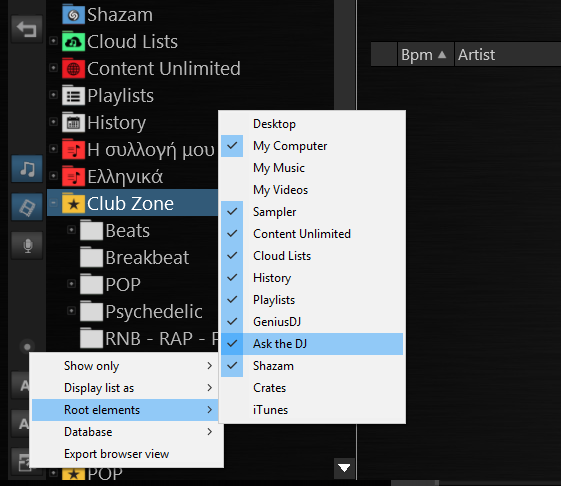Click the Shazam folder icon

pos(73,14)
